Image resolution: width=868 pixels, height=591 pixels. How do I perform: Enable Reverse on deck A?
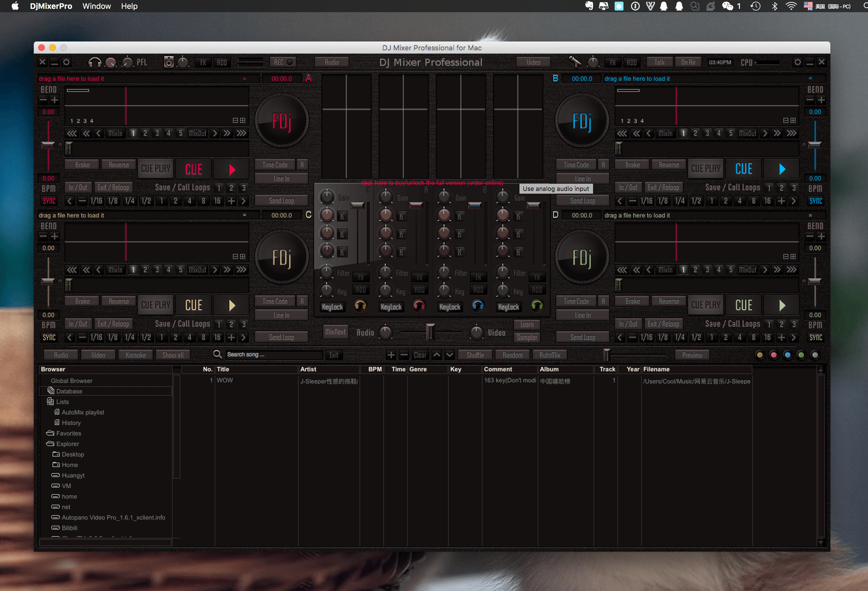coord(119,165)
